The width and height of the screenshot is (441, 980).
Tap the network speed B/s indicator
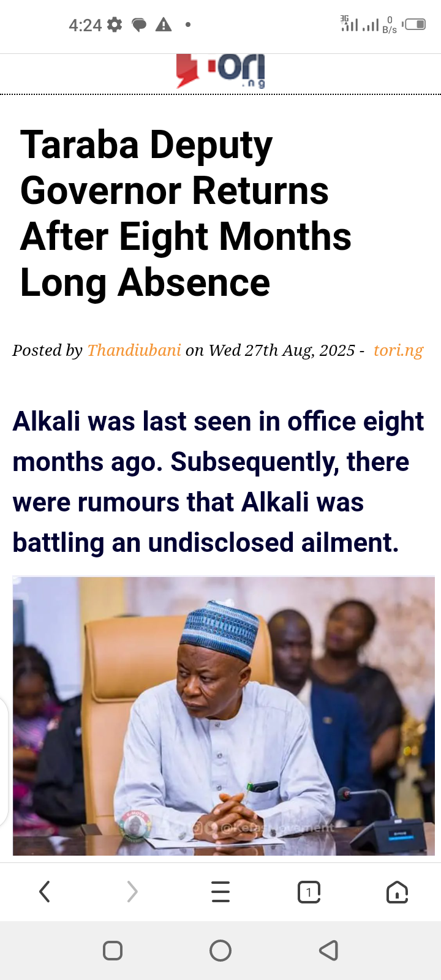[x=390, y=25]
